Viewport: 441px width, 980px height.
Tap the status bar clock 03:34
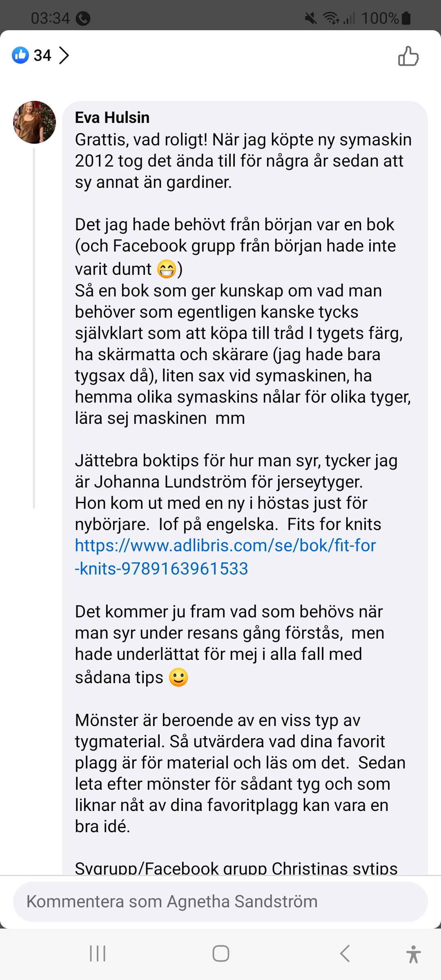tap(50, 18)
